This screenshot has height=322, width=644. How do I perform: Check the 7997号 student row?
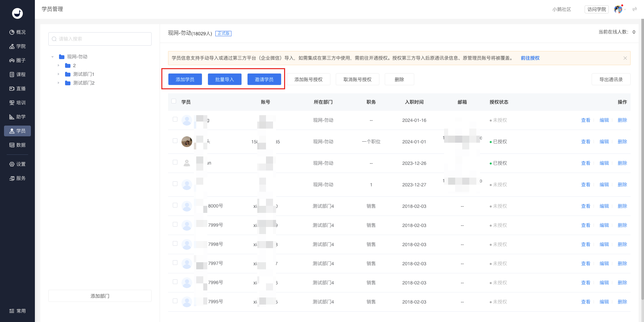(175, 263)
